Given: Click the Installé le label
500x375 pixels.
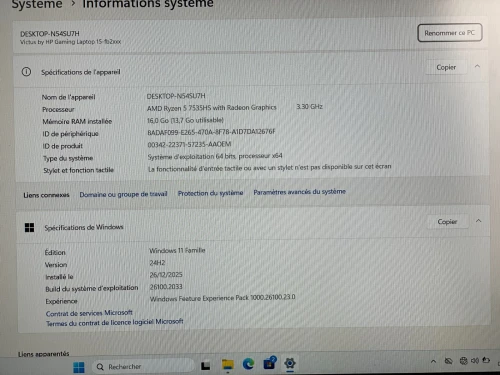Looking at the screenshot, I should click(x=59, y=277).
